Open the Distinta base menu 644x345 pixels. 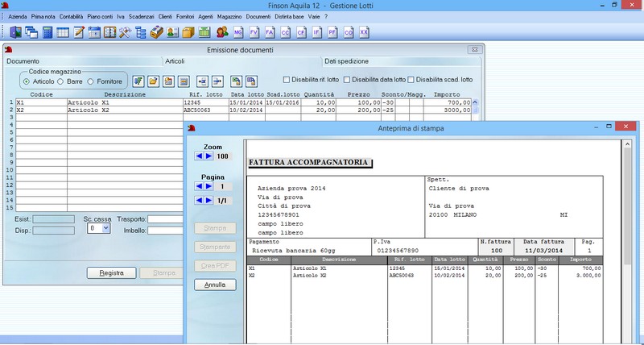tap(289, 17)
